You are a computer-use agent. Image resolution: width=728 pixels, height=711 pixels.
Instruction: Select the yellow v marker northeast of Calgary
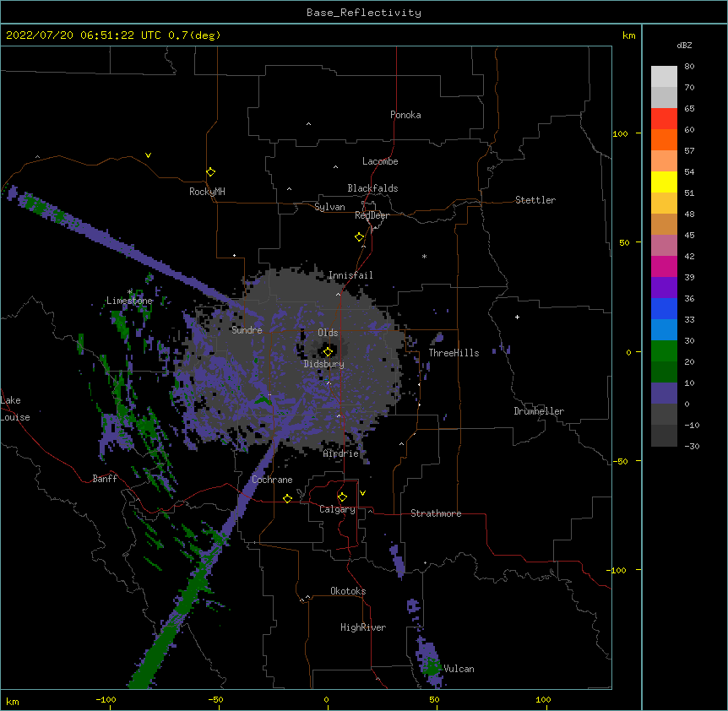click(362, 493)
